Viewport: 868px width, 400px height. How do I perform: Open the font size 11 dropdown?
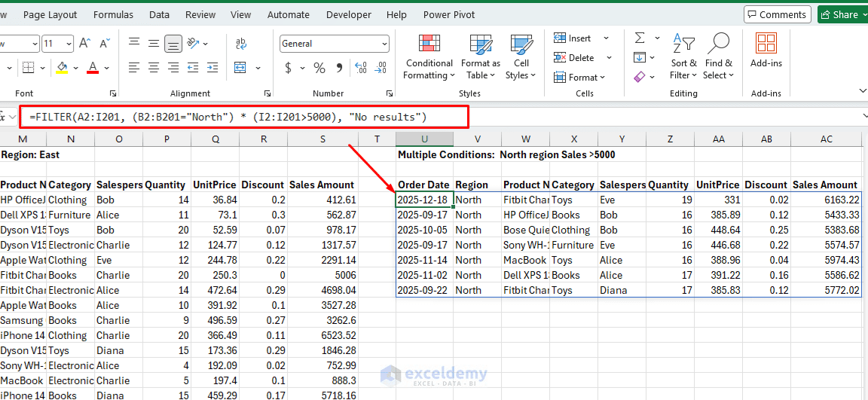point(69,43)
